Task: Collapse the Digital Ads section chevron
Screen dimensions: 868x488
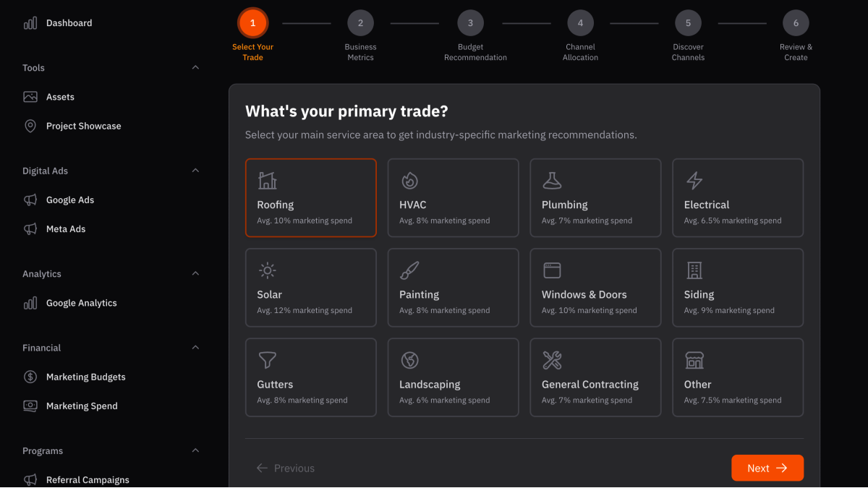Action: 195,171
